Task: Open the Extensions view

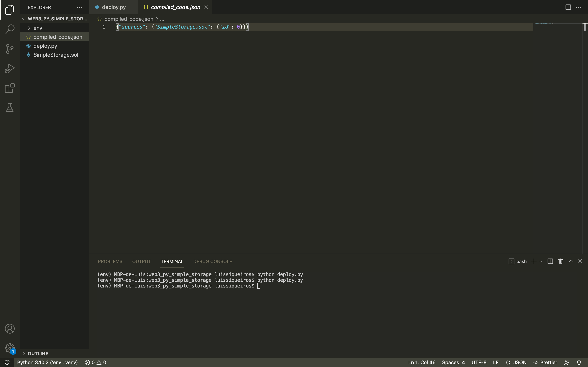Action: click(10, 88)
